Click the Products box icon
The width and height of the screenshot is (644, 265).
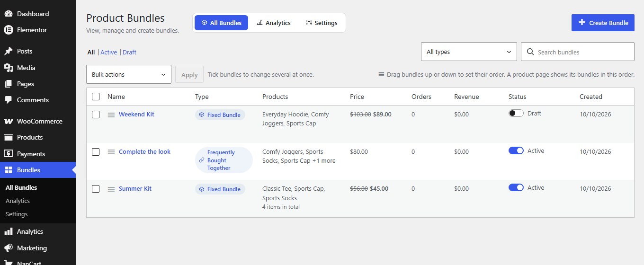[x=9, y=137]
